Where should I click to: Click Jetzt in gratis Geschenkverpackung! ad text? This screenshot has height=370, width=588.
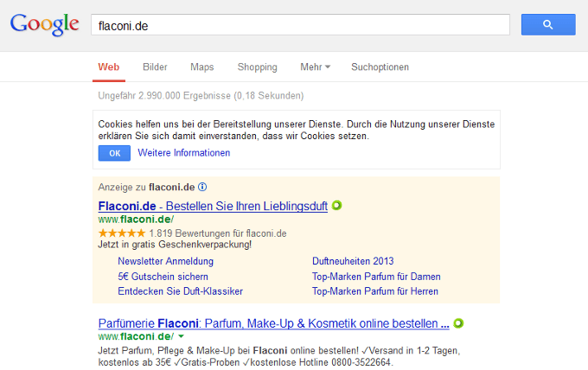click(x=175, y=245)
